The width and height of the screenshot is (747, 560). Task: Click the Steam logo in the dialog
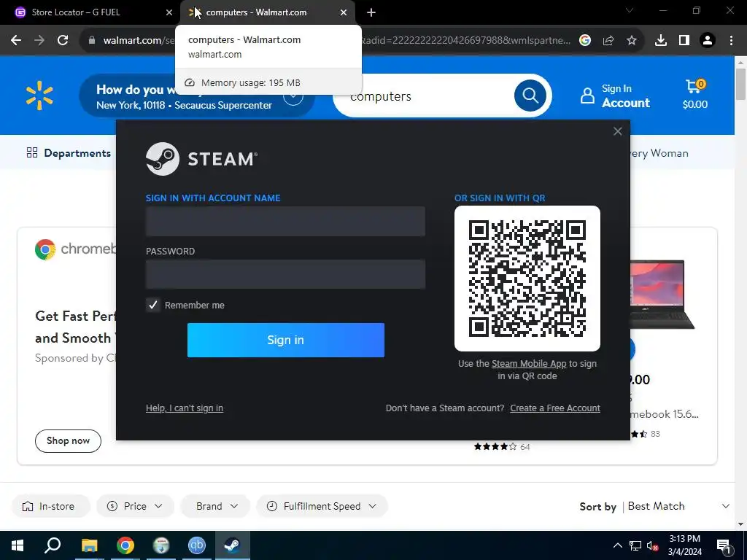coord(201,159)
